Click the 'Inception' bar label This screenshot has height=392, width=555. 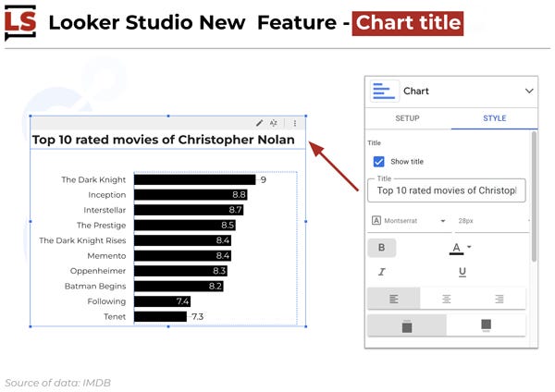pyautogui.click(x=107, y=195)
